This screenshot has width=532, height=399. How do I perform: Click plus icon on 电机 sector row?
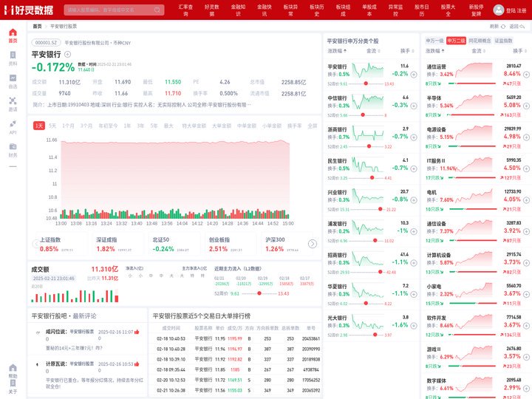point(526,200)
